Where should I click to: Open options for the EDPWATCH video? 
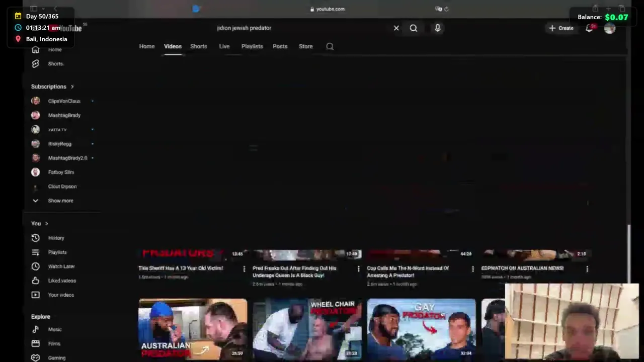tap(587, 269)
